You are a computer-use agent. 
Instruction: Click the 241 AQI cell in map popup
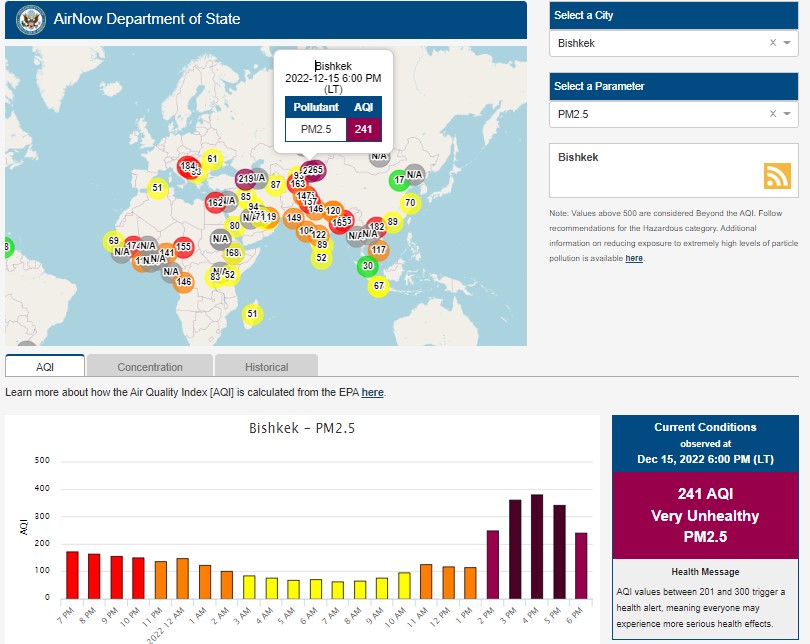point(363,128)
